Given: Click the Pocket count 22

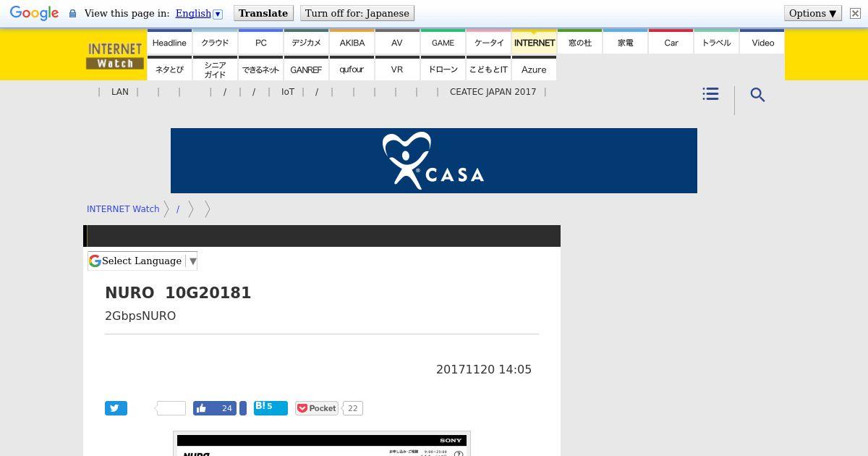Looking at the screenshot, I should click(x=352, y=408).
